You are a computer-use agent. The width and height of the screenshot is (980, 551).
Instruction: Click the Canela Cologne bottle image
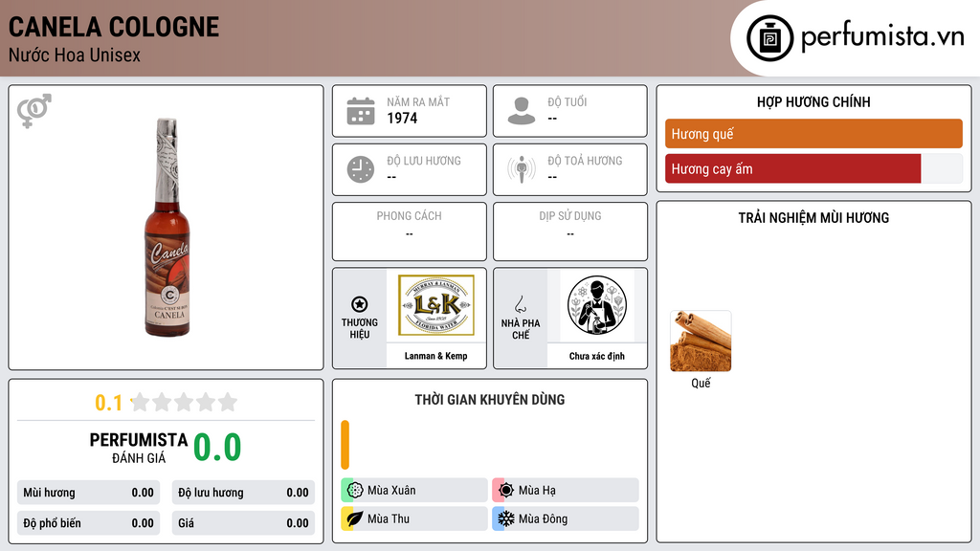[x=167, y=228]
